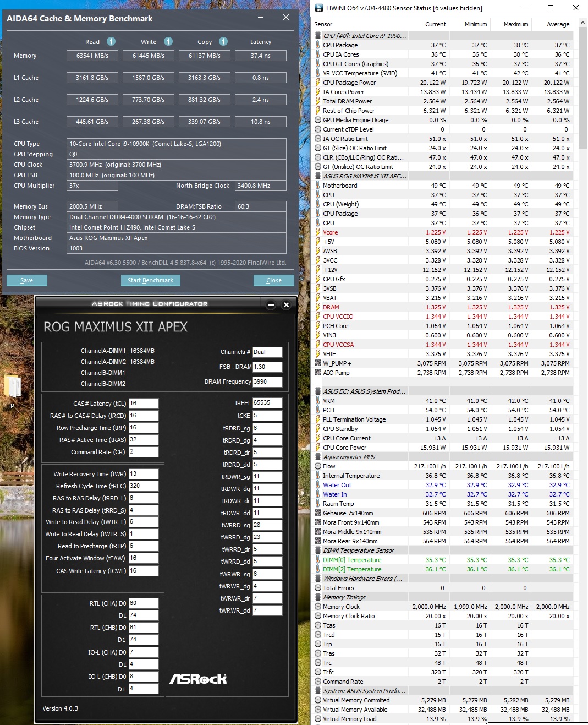This screenshot has height=725, width=588.
Task: Click the Average column header in HWiNFO
Action: point(552,24)
